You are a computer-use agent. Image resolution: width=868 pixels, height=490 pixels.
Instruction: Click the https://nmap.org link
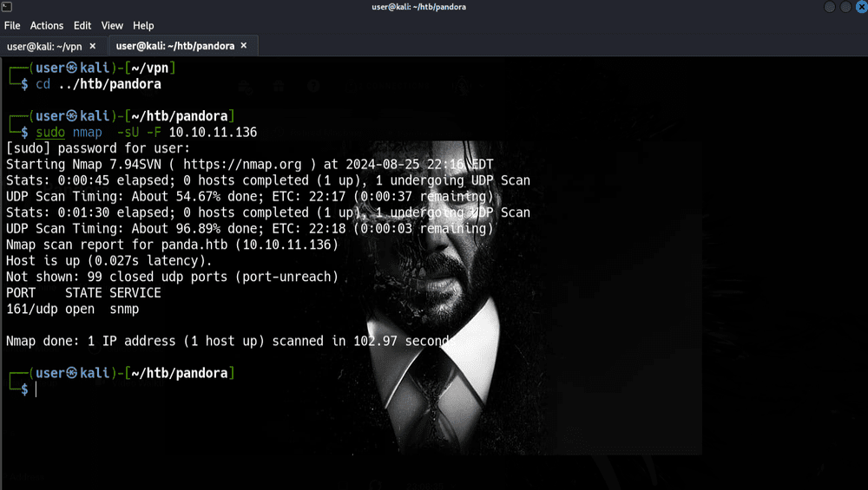(x=242, y=164)
